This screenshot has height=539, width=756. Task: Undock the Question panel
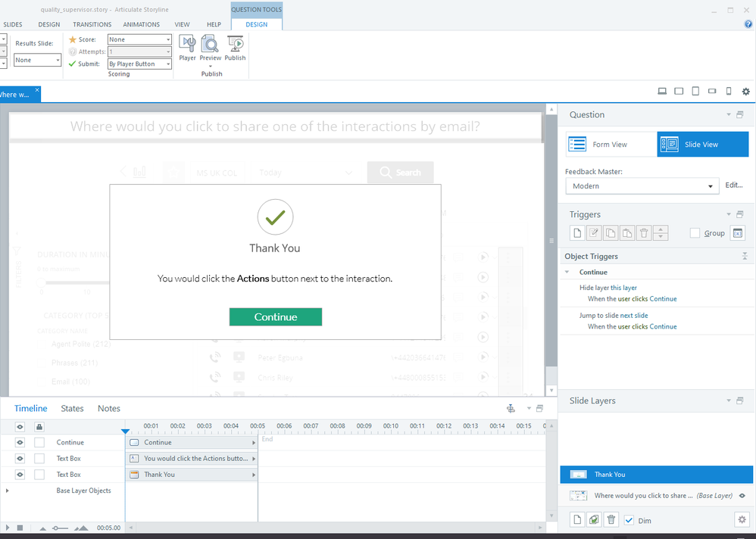tap(739, 114)
